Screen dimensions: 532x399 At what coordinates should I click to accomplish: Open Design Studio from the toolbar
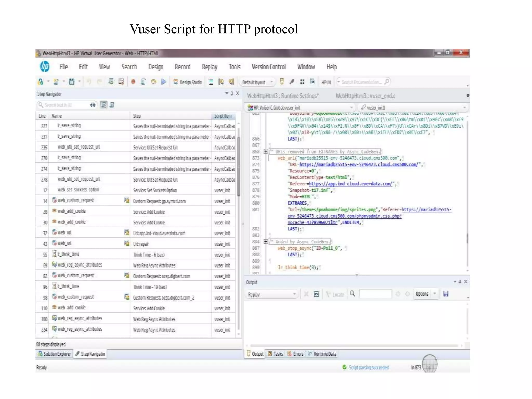pyautogui.click(x=188, y=82)
